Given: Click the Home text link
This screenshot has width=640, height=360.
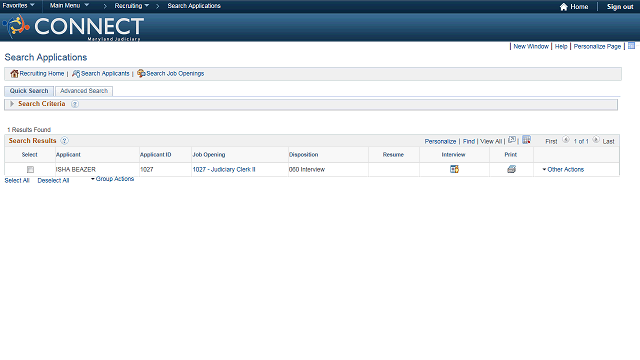Looking at the screenshot, I should (x=579, y=7).
